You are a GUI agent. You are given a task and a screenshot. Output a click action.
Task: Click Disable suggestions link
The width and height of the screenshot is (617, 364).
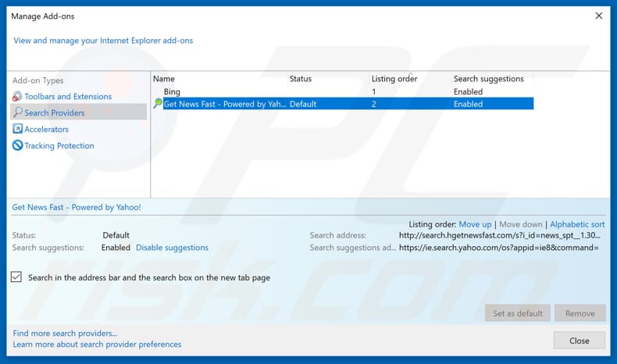[172, 248]
